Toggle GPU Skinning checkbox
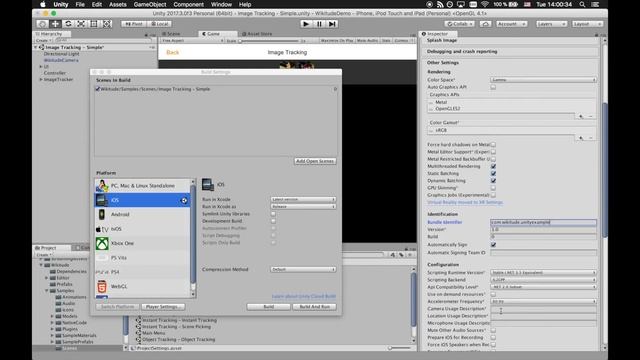Screen dimensions: 640x360 (493, 188)
